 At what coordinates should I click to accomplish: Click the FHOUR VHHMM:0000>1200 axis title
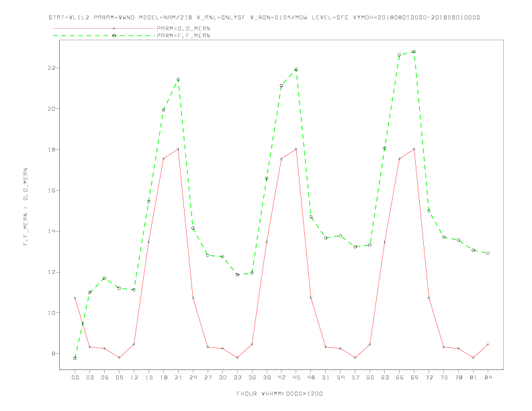[x=279, y=394]
